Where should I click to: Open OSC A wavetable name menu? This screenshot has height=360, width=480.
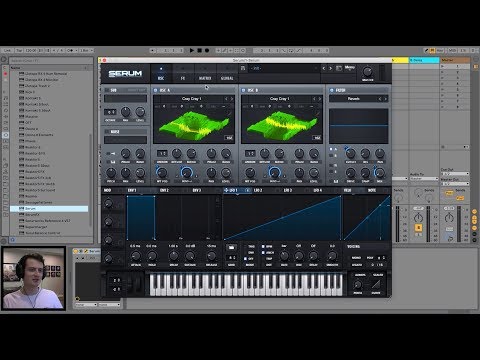(x=191, y=99)
